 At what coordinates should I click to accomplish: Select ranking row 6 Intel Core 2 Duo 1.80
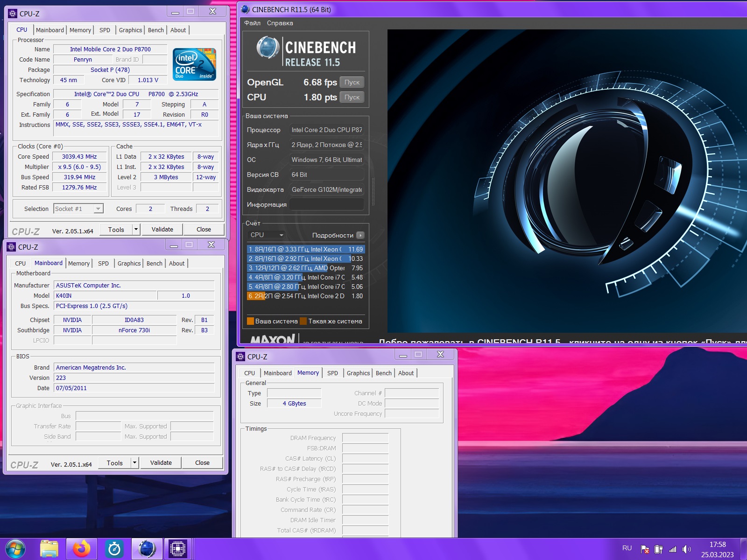coord(305,296)
